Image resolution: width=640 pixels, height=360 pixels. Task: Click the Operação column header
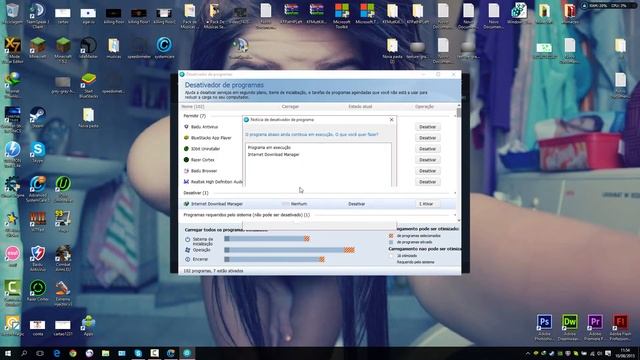[424, 107]
